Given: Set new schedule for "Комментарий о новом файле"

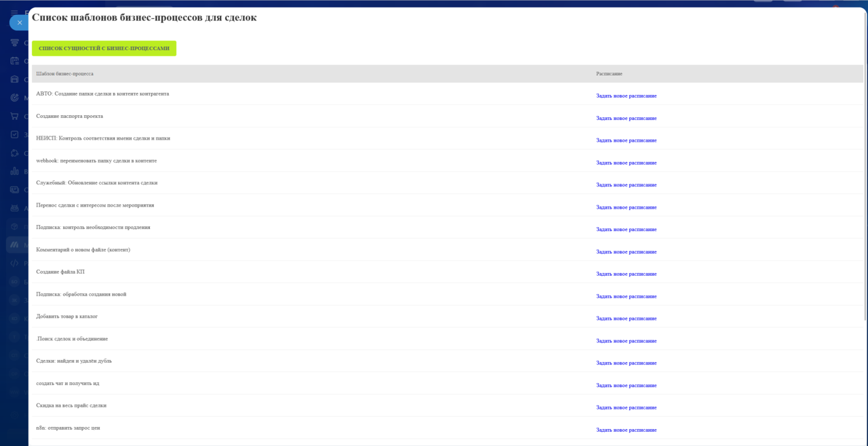Looking at the screenshot, I should [x=626, y=251].
